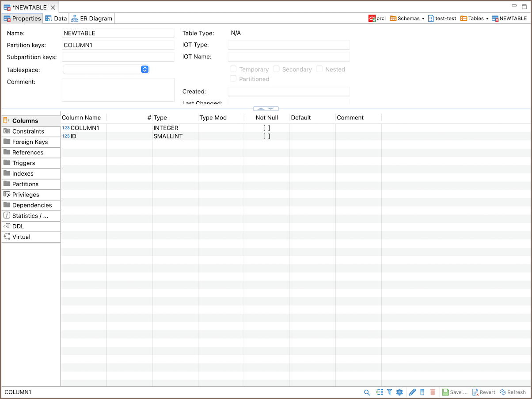This screenshot has height=399, width=532.
Task: Click the orcl connection icon in breadcrumb
Action: [x=372, y=19]
